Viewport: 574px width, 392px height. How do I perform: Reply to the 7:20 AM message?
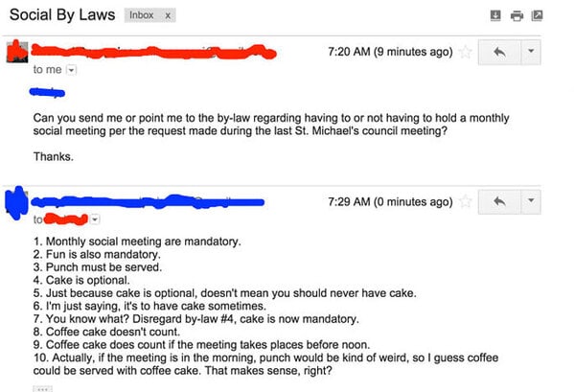[x=499, y=52]
